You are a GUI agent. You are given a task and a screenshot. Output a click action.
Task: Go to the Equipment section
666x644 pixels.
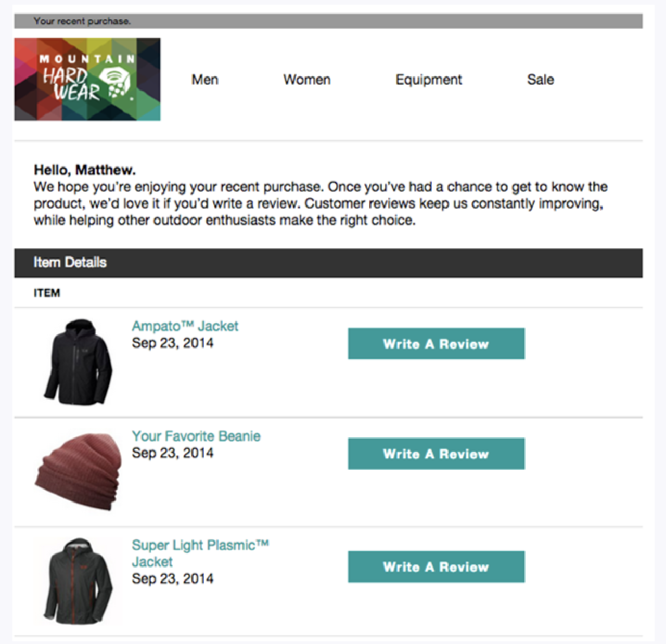pos(429,80)
